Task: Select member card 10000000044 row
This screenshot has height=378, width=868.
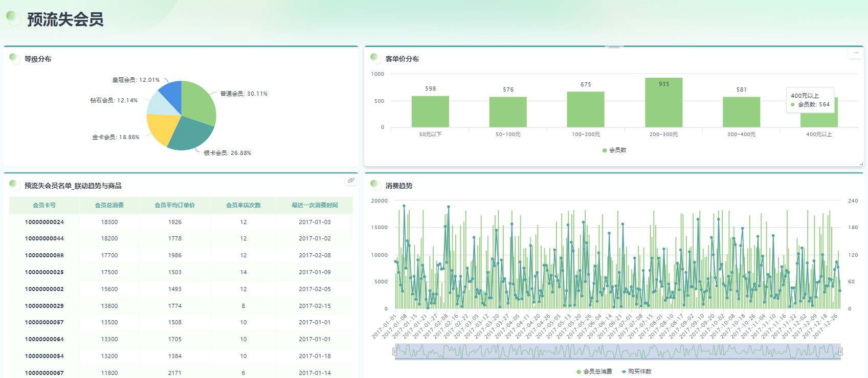Action: 181,238
